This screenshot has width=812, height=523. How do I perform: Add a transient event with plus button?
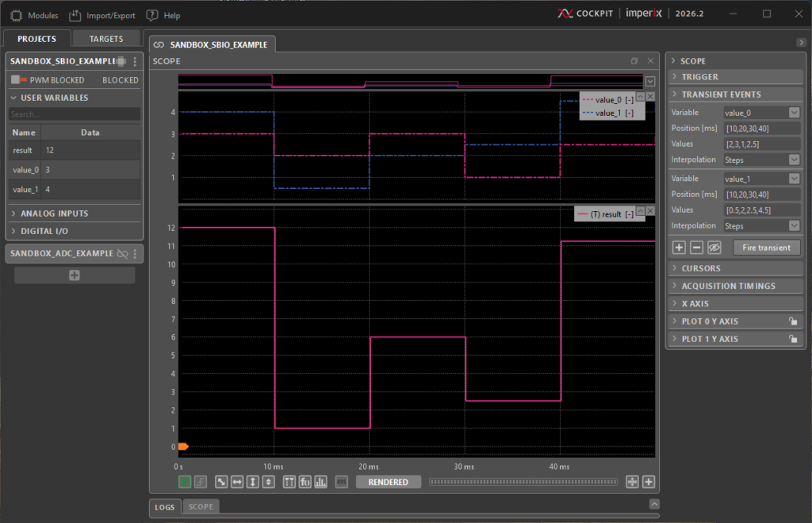[x=680, y=248]
